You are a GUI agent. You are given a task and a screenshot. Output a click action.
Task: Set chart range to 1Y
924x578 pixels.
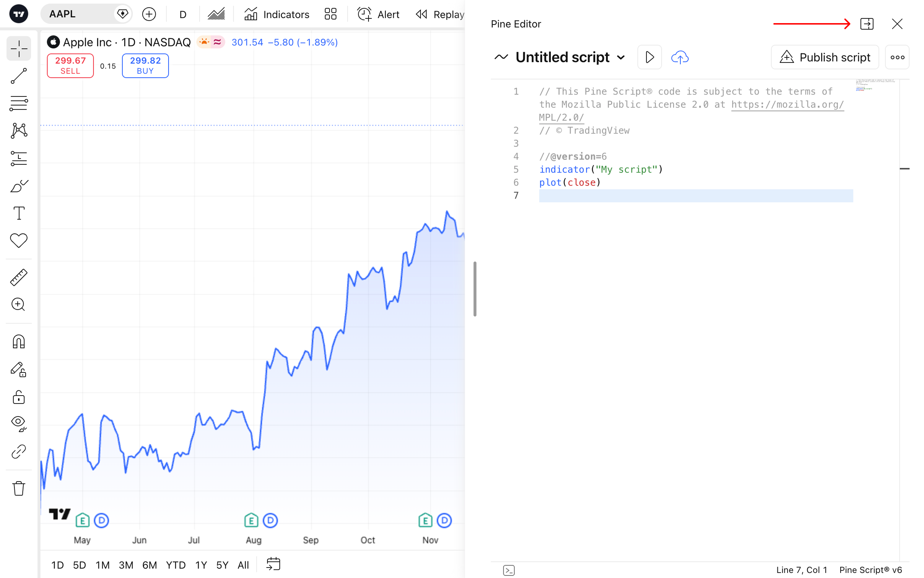click(x=201, y=565)
